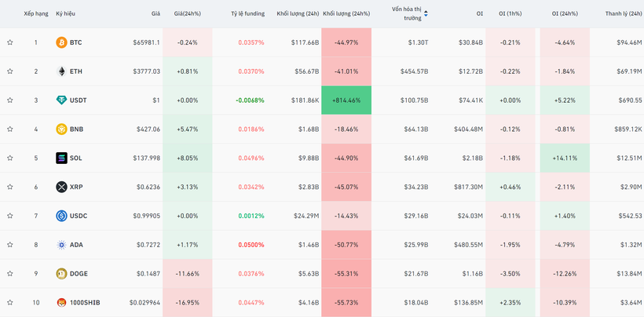Click the Xếp hạng column header
The height and width of the screenshot is (317, 644).
tap(36, 14)
